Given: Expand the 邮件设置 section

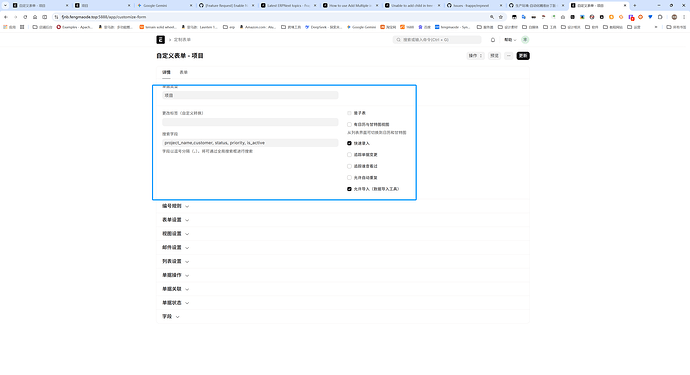Looking at the screenshot, I should [x=176, y=247].
